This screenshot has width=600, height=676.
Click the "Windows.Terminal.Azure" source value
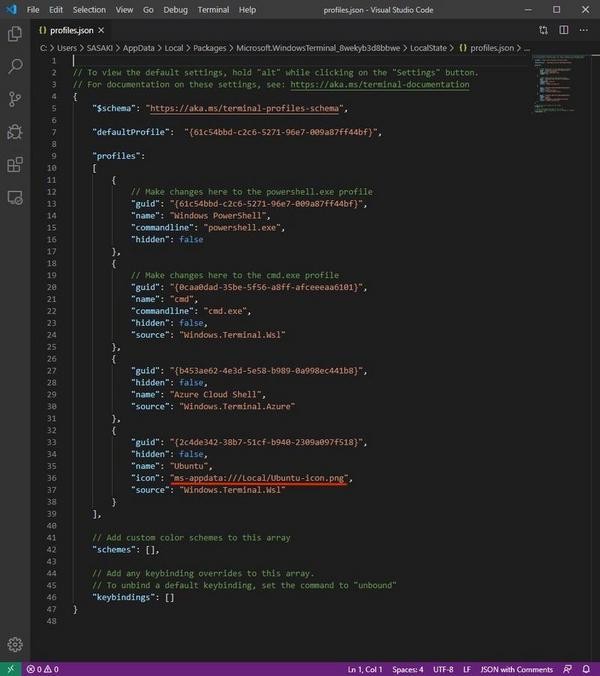pyautogui.click(x=238, y=407)
